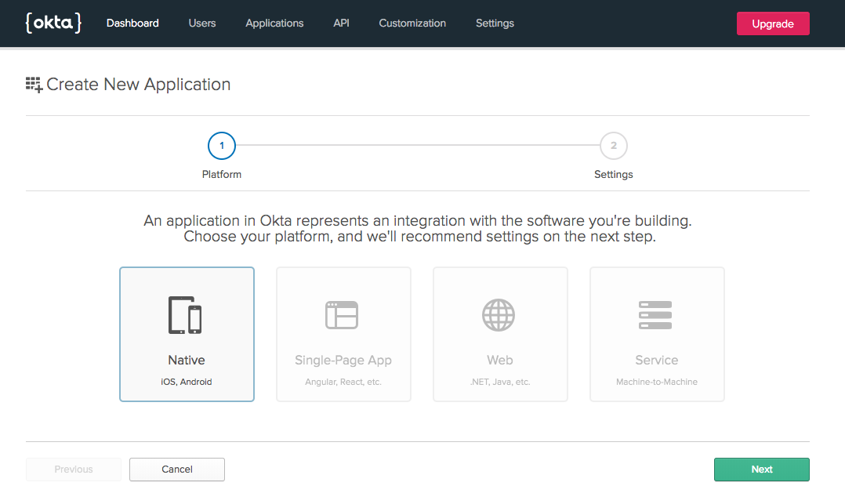Open the Users menu
The width and height of the screenshot is (845, 504).
[x=202, y=24]
